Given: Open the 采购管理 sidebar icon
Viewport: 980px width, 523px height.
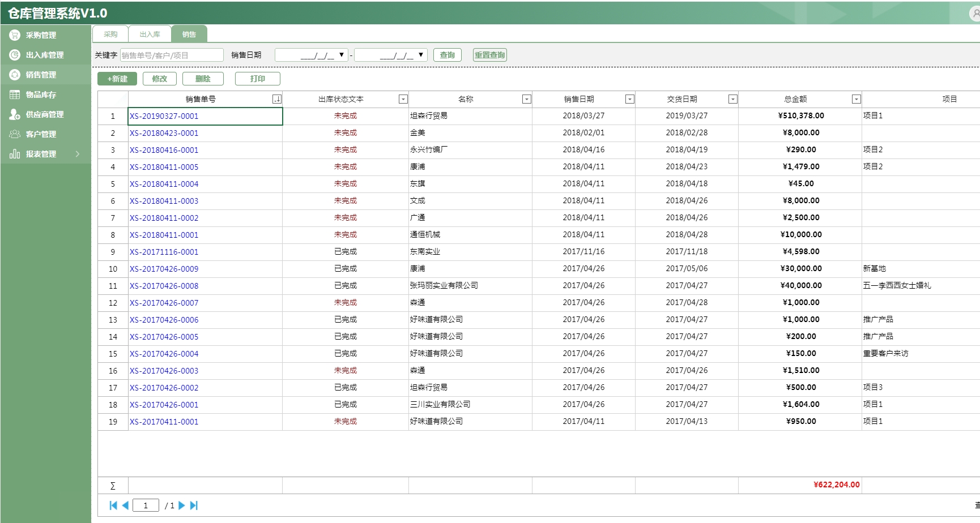Looking at the screenshot, I should (x=15, y=35).
